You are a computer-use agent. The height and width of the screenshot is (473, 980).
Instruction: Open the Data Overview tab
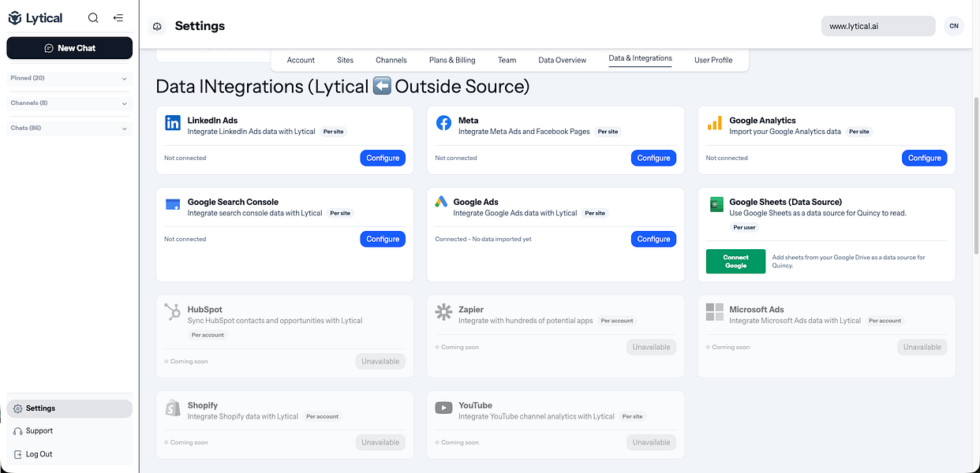point(562,60)
